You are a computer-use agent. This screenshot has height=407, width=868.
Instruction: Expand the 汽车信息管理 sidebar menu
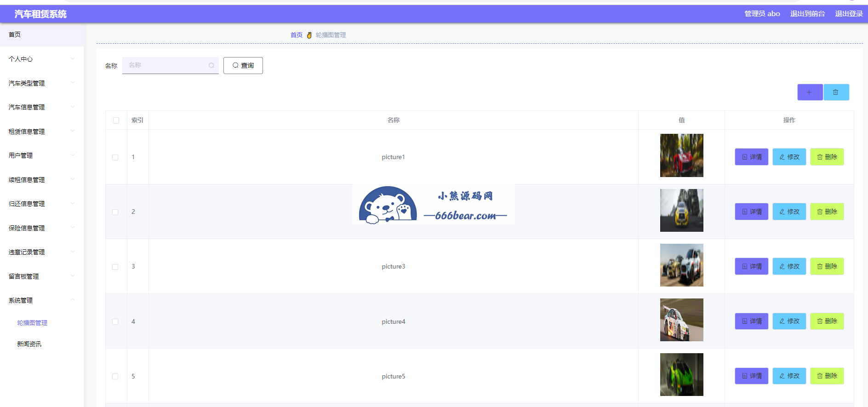pyautogui.click(x=41, y=107)
